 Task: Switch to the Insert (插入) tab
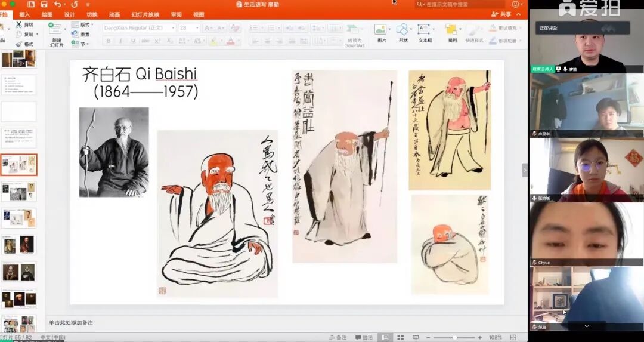(x=24, y=14)
